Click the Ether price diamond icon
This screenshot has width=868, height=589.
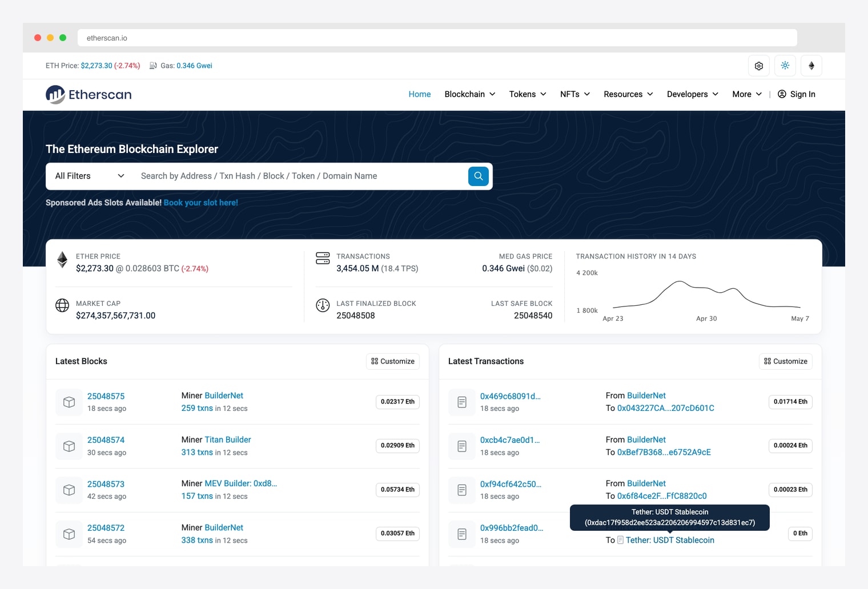[x=62, y=260]
